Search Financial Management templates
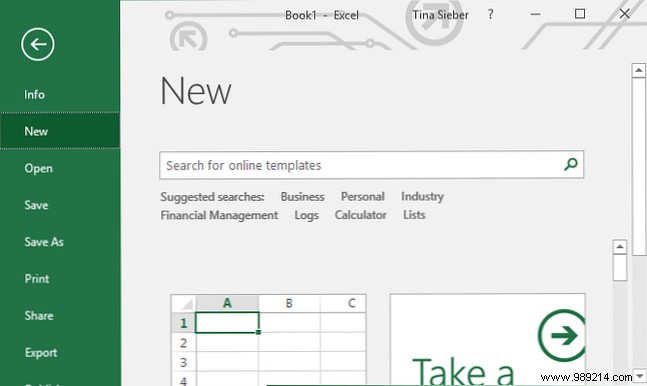Image resolution: width=647 pixels, height=386 pixels. point(219,215)
